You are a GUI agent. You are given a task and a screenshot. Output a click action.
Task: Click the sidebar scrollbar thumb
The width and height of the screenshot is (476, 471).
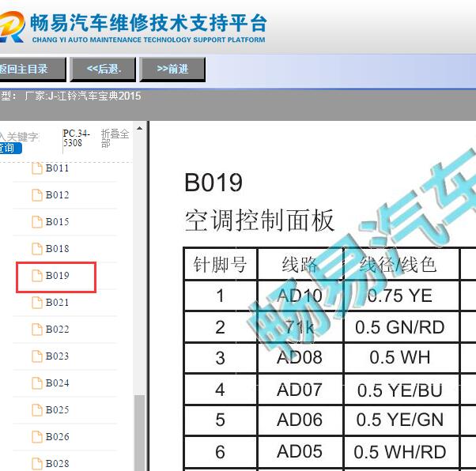point(139,433)
